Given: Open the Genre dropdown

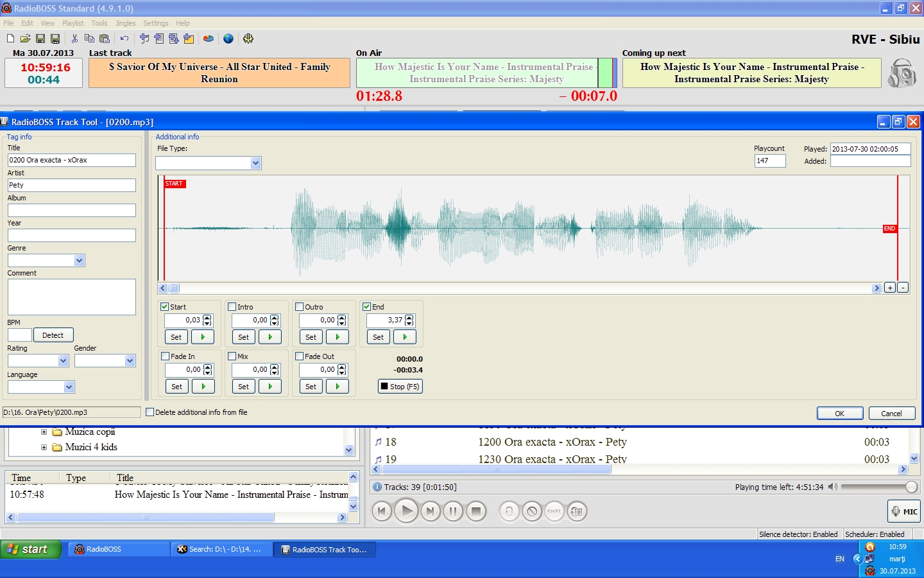Looking at the screenshot, I should pos(80,261).
